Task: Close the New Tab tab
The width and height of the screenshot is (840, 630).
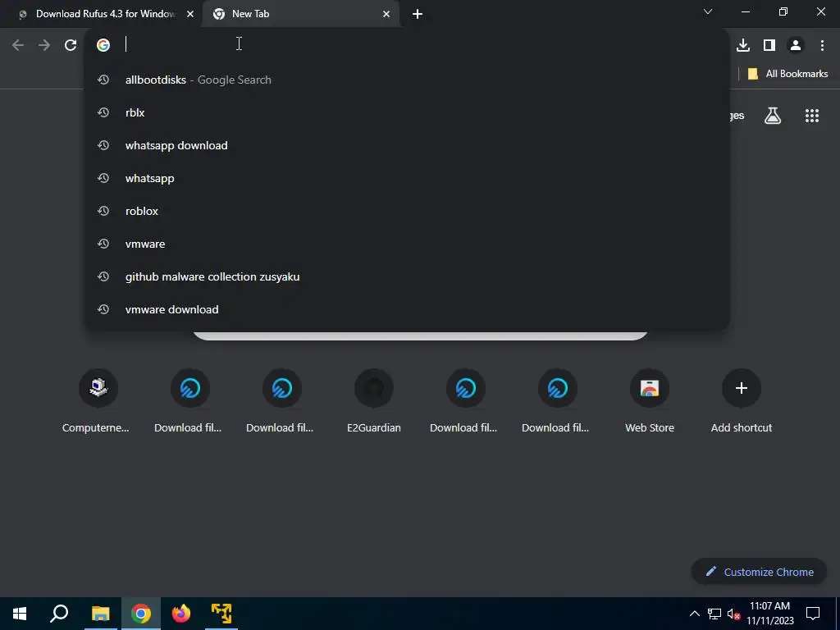Action: coord(386,14)
